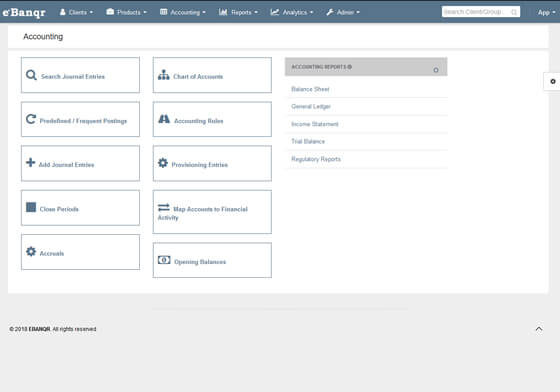Click the scroll-to-top chevron in footer

pyautogui.click(x=539, y=329)
